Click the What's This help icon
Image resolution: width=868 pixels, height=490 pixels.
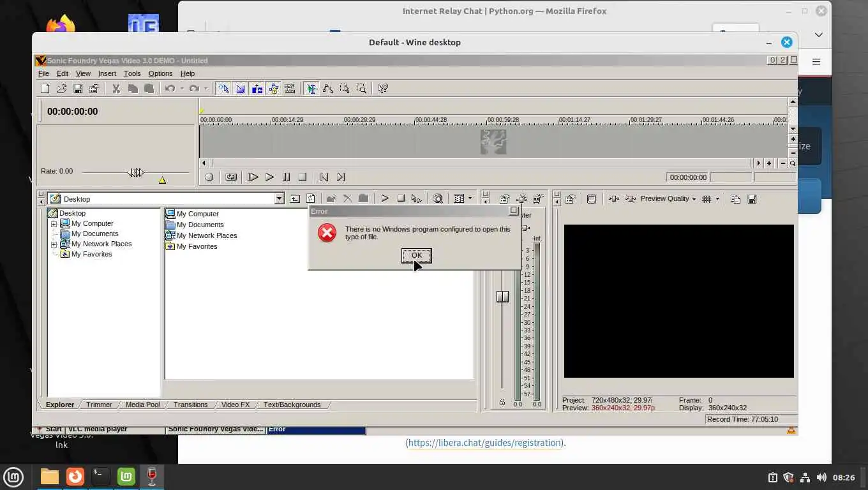click(383, 89)
